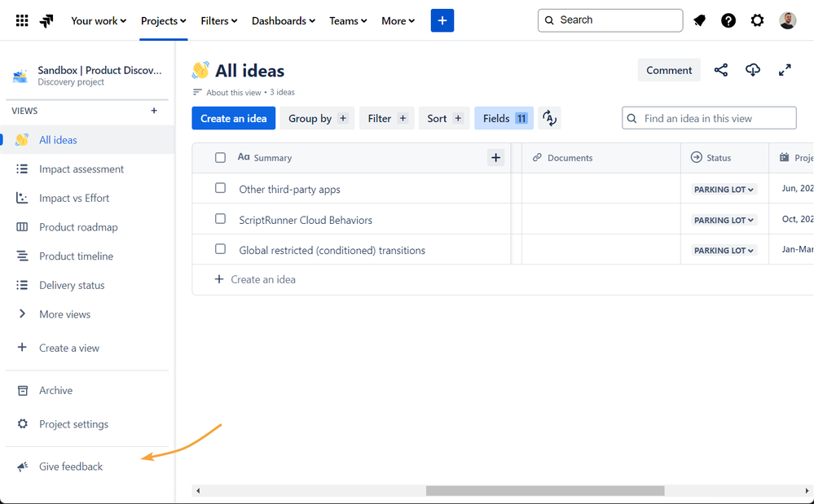Click the Jira logo icon
This screenshot has height=504, width=814.
46,20
